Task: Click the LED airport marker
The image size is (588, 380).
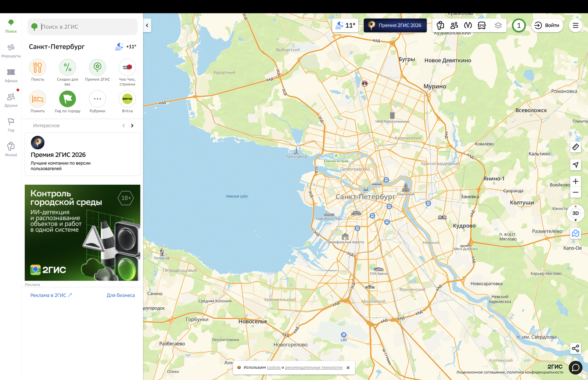Action: point(344,335)
